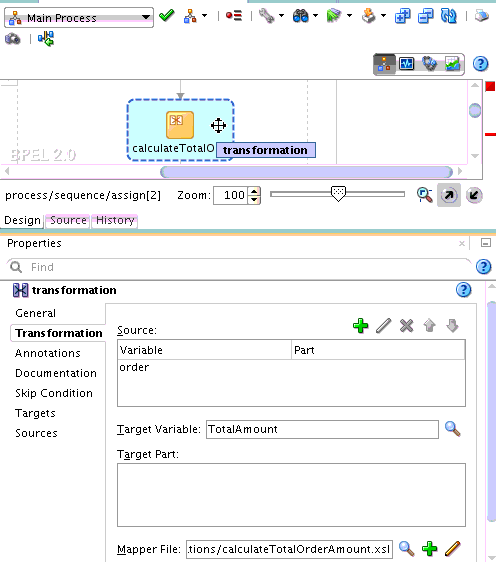496x562 pixels.
Task: Select the 'order' source variable row
Action: tap(291, 367)
